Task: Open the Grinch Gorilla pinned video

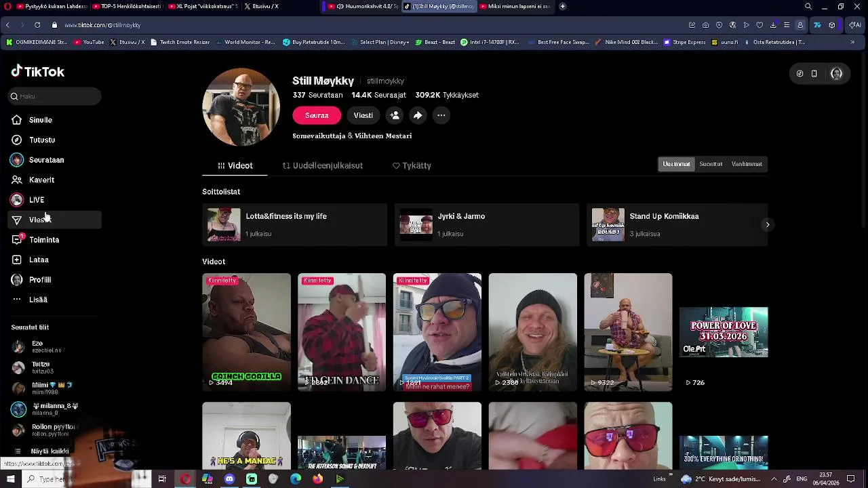Action: [246, 332]
